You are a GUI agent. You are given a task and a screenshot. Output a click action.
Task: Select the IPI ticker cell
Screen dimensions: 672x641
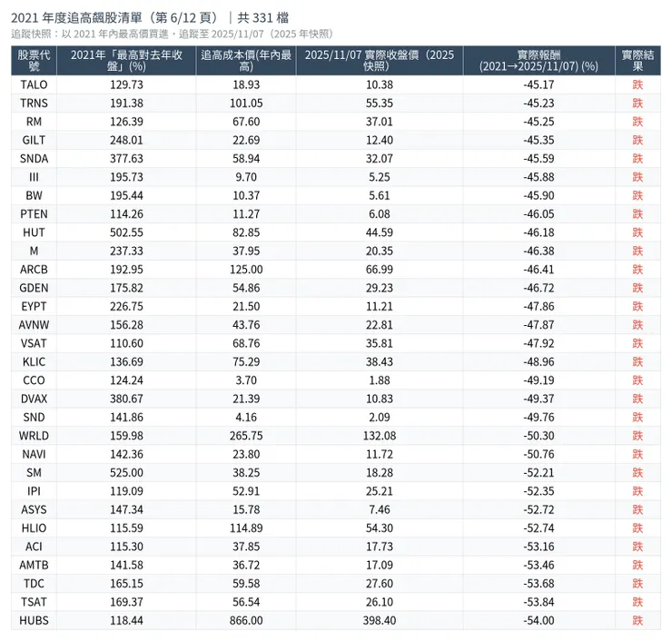point(34,491)
